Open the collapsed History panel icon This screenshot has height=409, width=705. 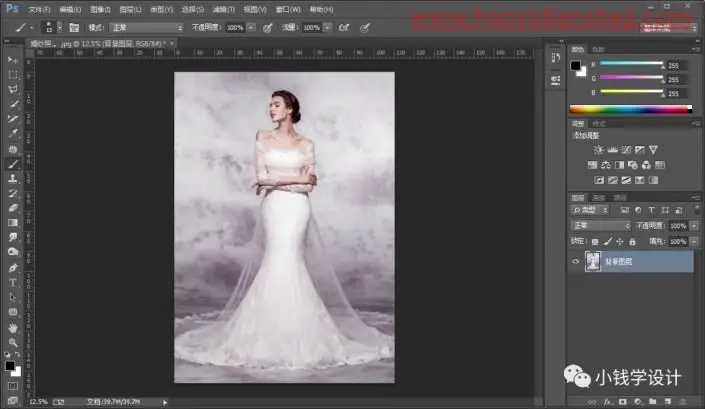point(556,58)
